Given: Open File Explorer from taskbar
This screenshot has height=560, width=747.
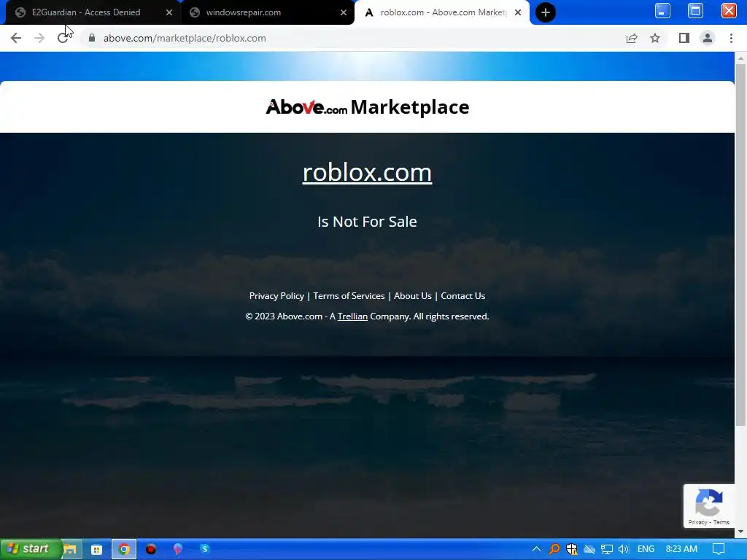Looking at the screenshot, I should (70, 549).
